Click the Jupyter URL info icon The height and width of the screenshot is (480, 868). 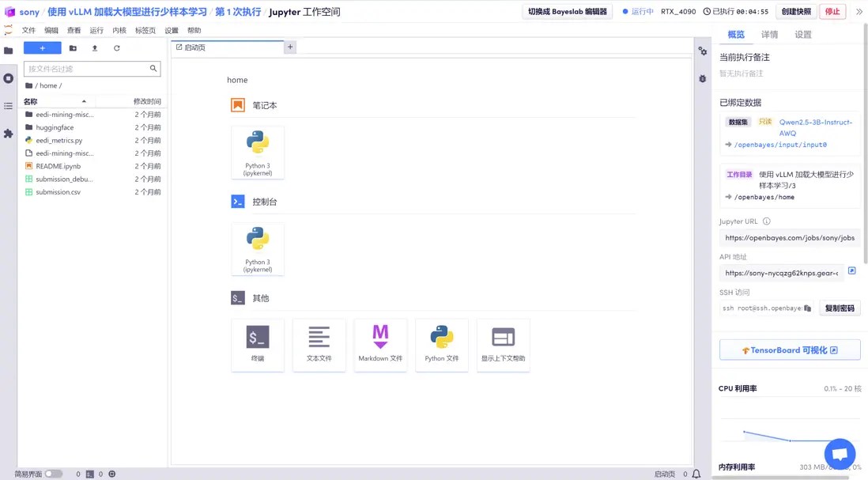coord(767,221)
